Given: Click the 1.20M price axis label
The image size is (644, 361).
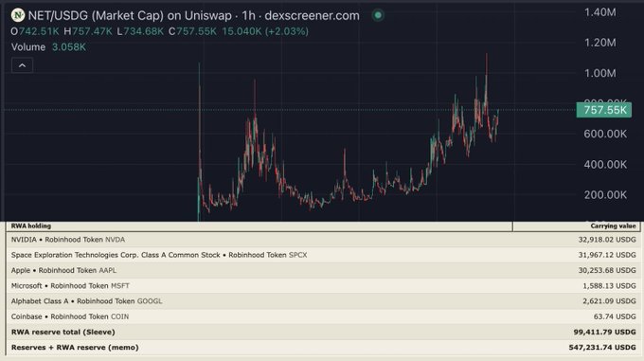Looking at the screenshot, I should [x=600, y=43].
